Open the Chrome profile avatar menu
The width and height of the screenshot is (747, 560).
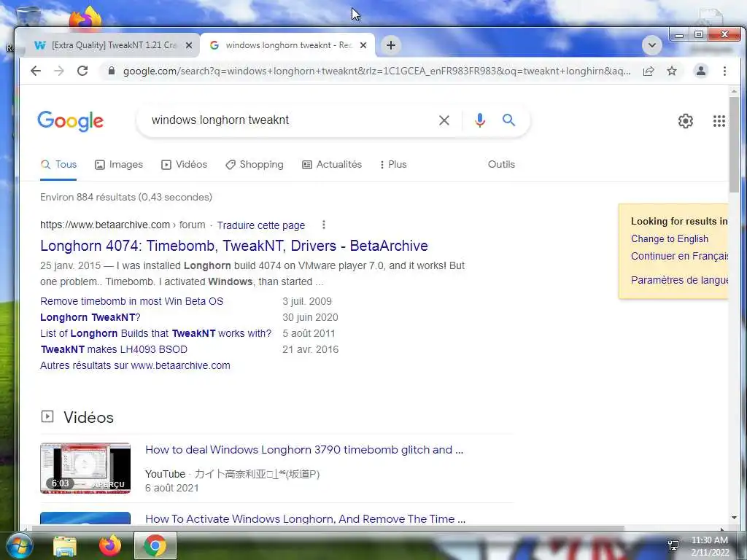point(701,71)
